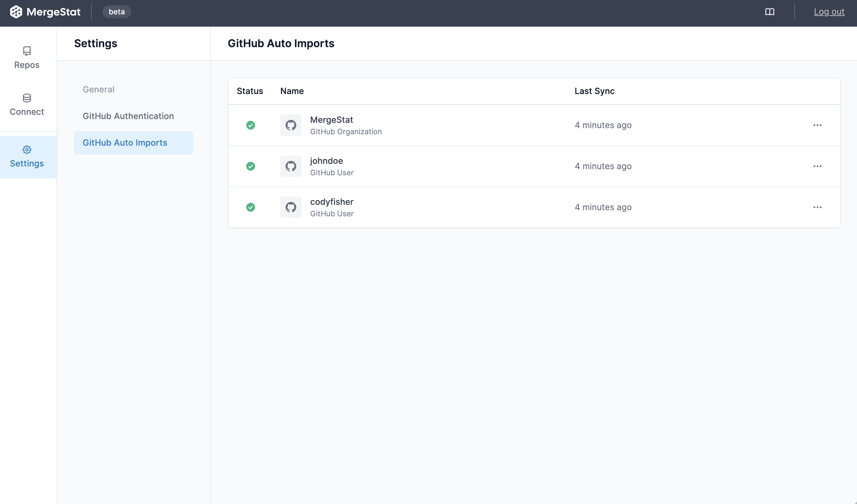The height and width of the screenshot is (504, 857).
Task: Select the GitHub Auto Imports section
Action: click(125, 143)
